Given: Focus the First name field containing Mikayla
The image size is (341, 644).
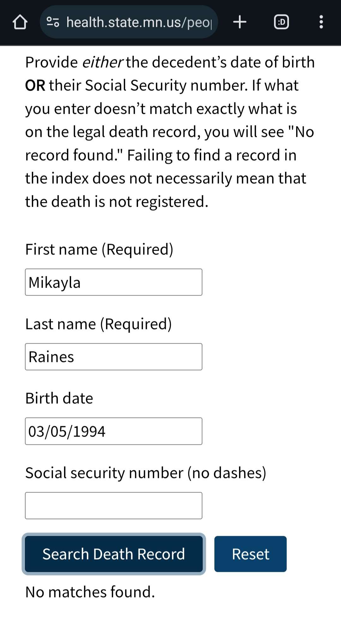Looking at the screenshot, I should point(114,282).
